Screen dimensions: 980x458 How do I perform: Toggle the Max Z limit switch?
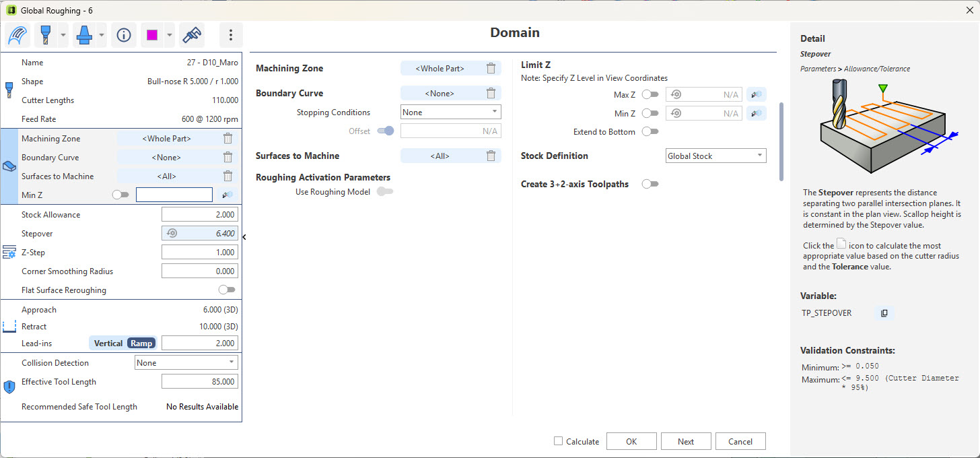point(650,95)
